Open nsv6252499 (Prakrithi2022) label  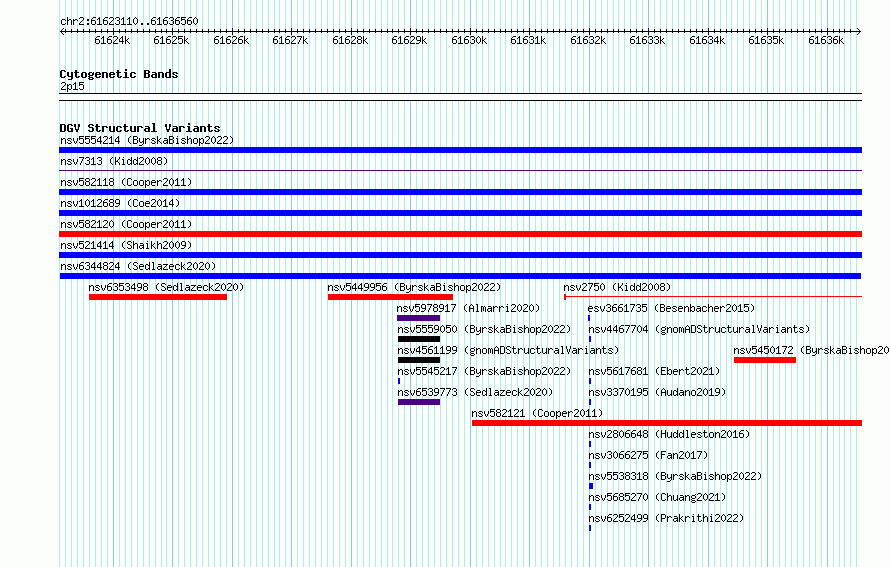click(666, 518)
